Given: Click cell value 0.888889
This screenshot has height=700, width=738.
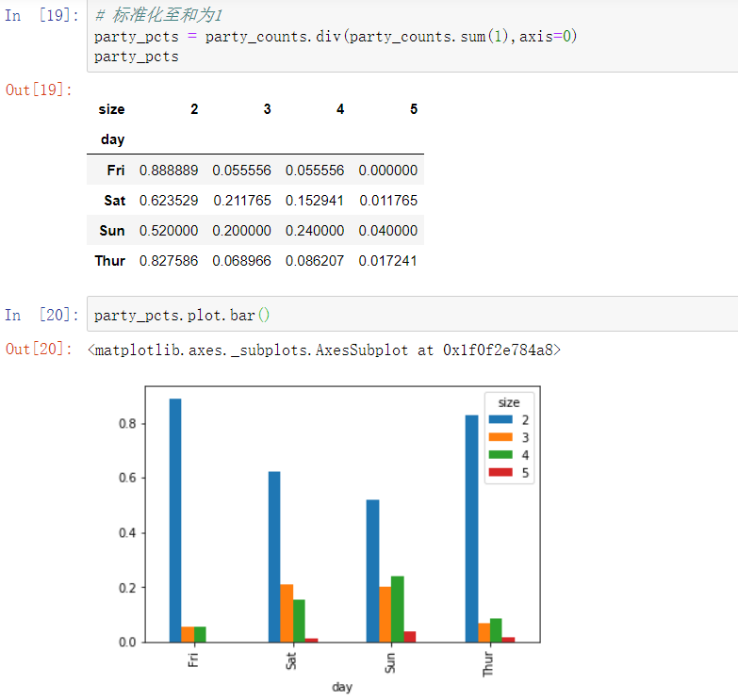Looking at the screenshot, I should click(x=169, y=170).
